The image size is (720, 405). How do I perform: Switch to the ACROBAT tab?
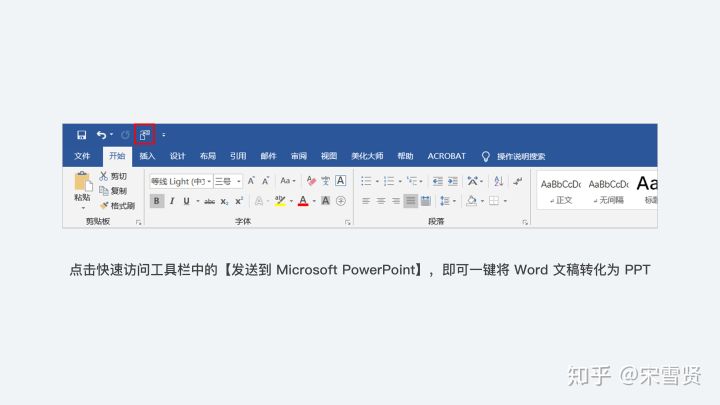(x=446, y=156)
